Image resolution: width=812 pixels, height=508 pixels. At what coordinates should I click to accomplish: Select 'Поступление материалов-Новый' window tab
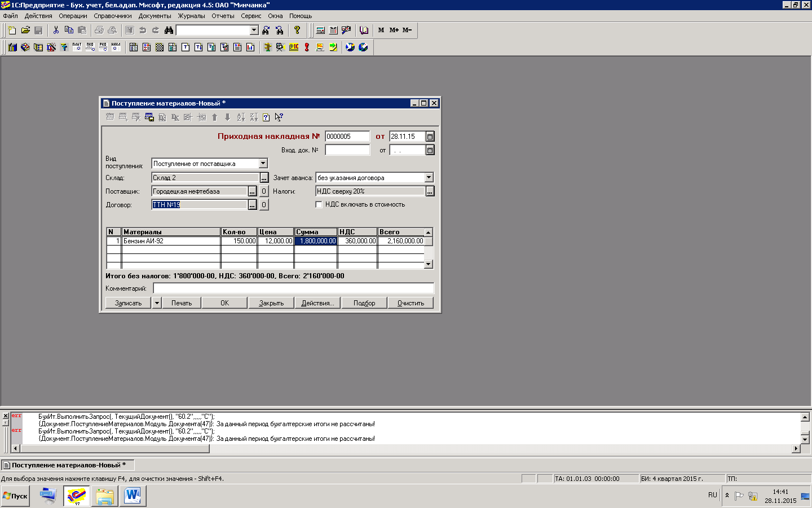[x=67, y=465]
